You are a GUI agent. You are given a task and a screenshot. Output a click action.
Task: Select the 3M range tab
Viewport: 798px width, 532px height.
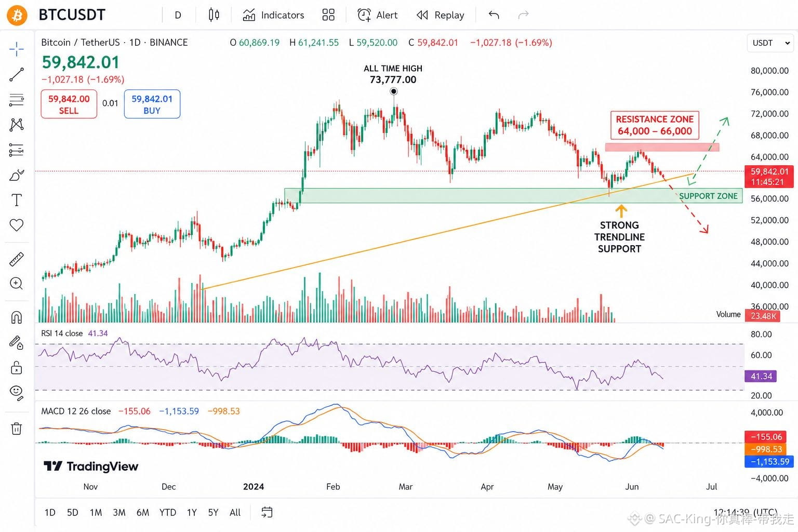click(x=119, y=513)
